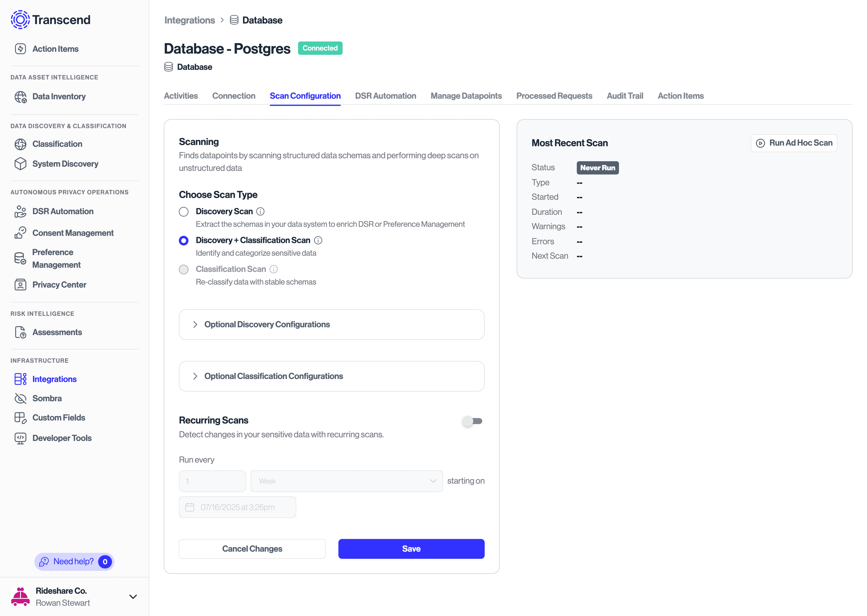Select the Discovery Scan radio button

[x=184, y=212]
